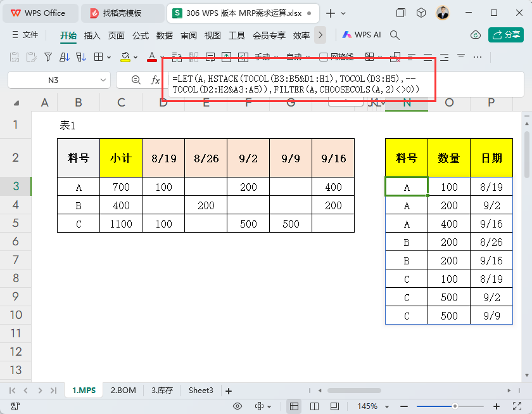Toggle eye protection mode icon
The width and height of the screenshot is (532, 414).
tap(237, 406)
